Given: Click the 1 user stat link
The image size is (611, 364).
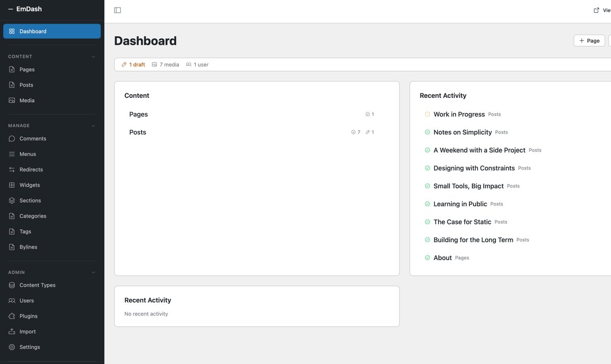Looking at the screenshot, I should tap(197, 65).
